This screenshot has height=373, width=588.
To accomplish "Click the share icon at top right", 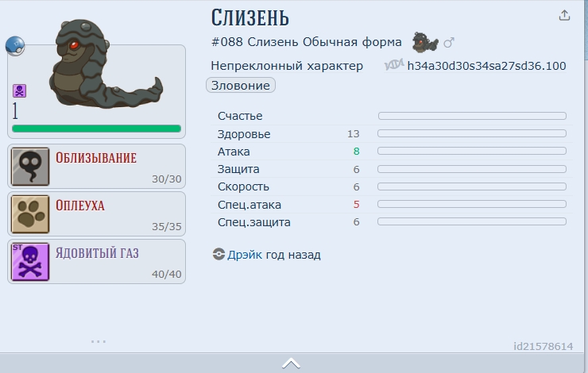I will 565,15.
